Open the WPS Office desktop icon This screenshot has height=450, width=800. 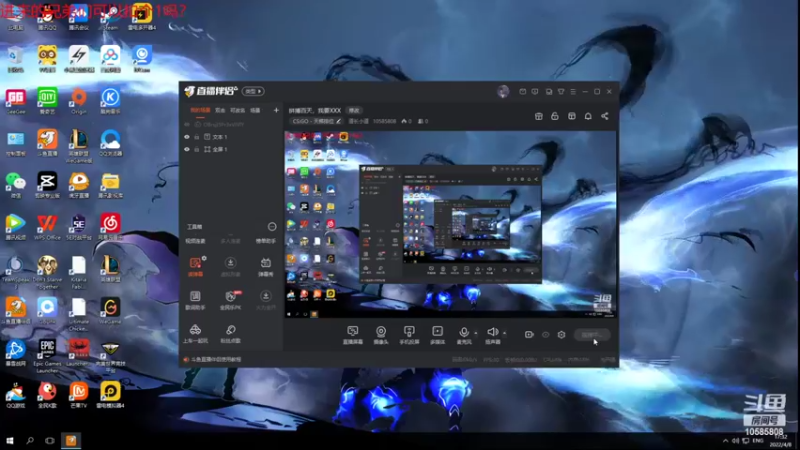[47, 227]
